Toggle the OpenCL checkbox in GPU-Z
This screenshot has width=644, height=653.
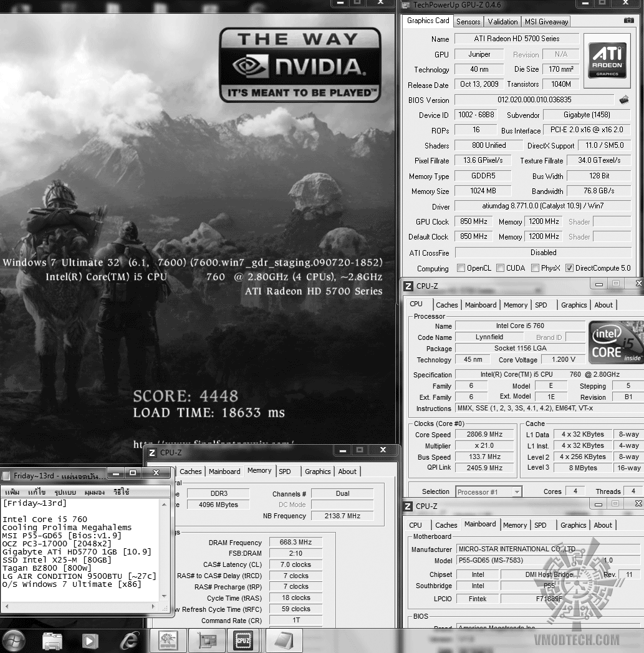461,268
